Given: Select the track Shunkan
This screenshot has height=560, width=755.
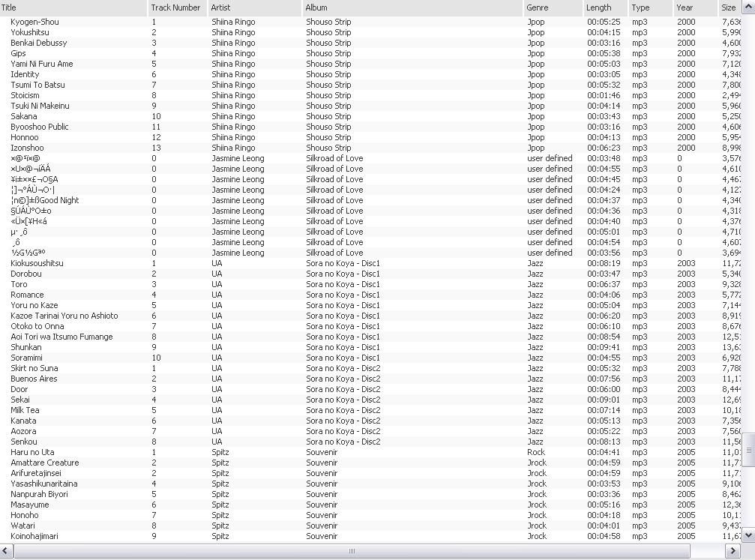Looking at the screenshot, I should click(26, 347).
